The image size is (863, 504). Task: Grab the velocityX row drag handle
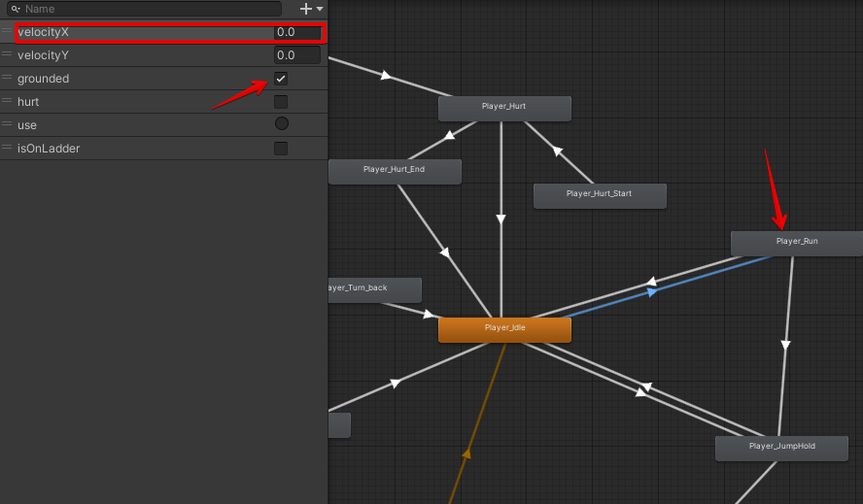point(8,32)
